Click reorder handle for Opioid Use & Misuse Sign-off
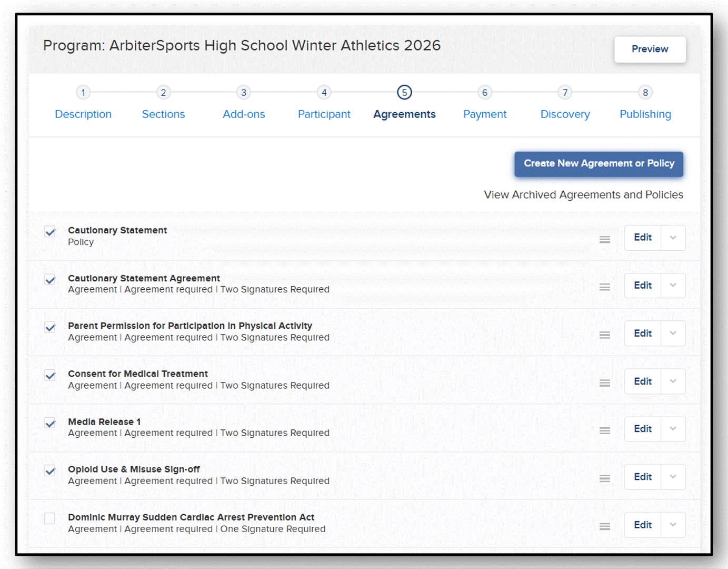728x569 pixels. click(605, 478)
